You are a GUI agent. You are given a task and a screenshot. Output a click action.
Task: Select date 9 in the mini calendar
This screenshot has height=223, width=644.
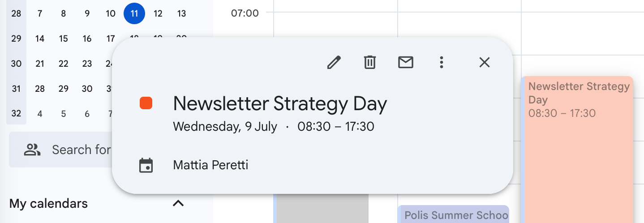pyautogui.click(x=87, y=13)
